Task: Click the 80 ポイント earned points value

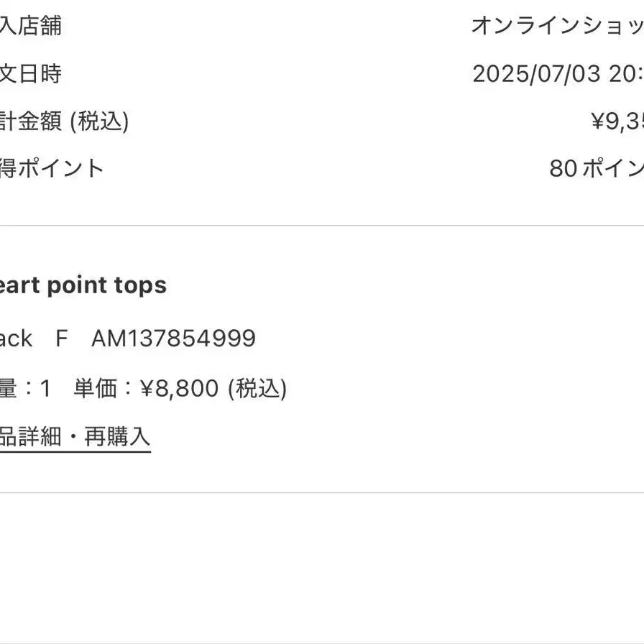Action: pos(597,168)
